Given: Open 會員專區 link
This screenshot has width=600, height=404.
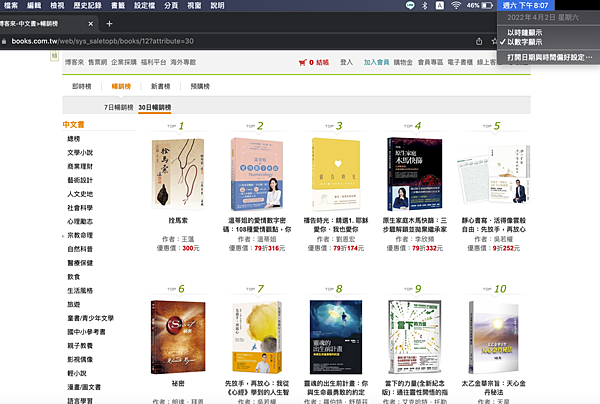Looking at the screenshot, I should click(x=430, y=62).
